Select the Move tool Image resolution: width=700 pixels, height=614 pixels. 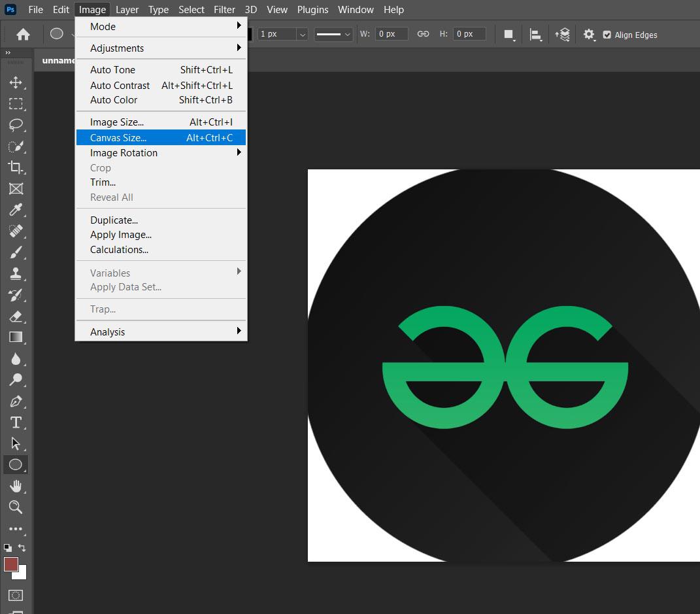16,82
